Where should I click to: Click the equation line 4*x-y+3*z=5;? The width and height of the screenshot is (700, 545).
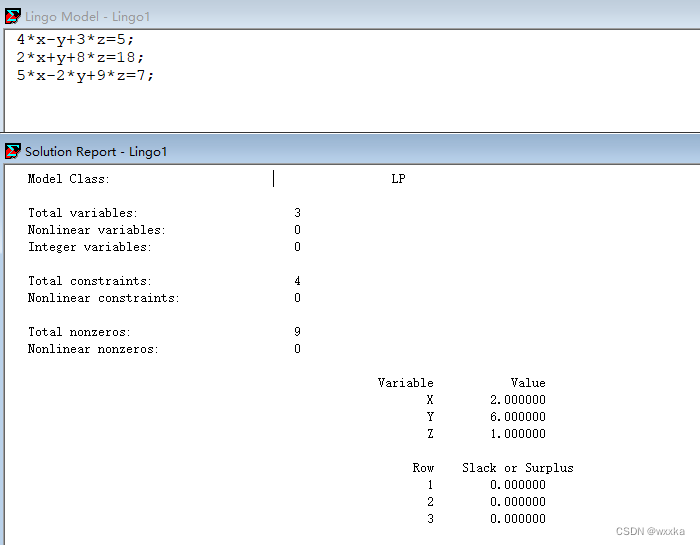75,40
